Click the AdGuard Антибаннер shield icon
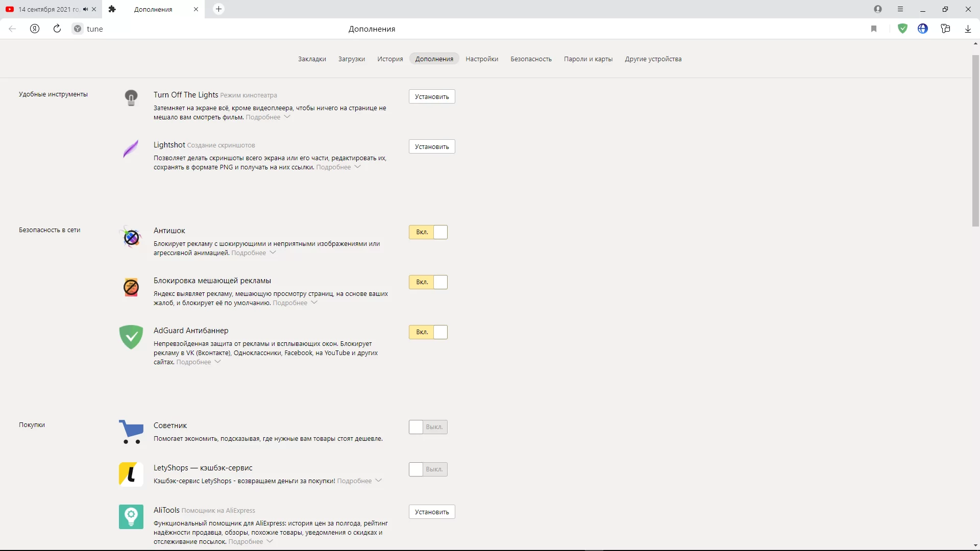This screenshot has width=980, height=551. (131, 337)
